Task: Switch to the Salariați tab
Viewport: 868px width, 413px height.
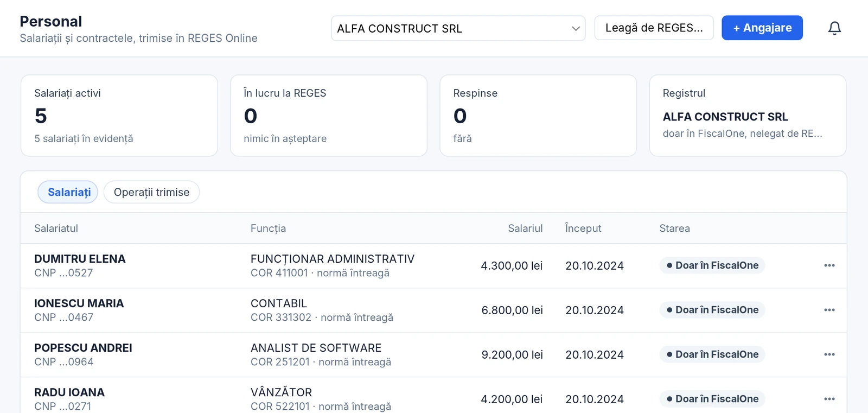Action: click(x=68, y=192)
